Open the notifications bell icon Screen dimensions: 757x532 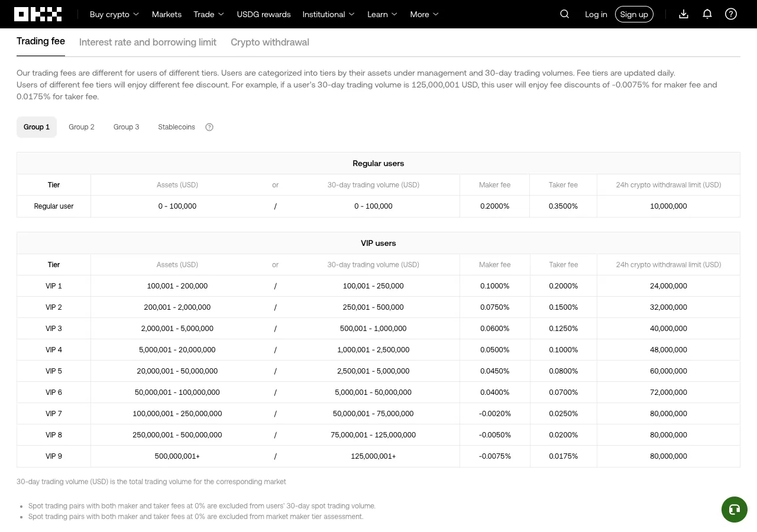tap(707, 14)
